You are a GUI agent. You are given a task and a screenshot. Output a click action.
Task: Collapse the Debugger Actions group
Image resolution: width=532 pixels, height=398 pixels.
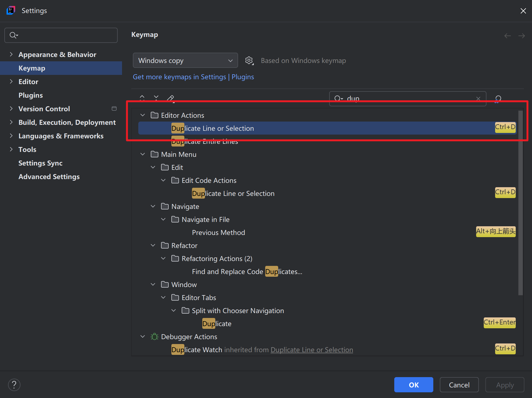143,337
